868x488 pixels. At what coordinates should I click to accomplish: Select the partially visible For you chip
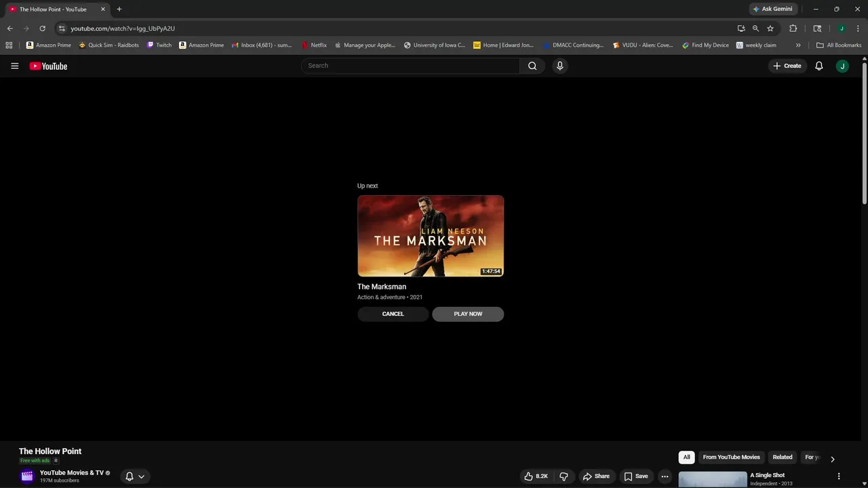(x=812, y=457)
